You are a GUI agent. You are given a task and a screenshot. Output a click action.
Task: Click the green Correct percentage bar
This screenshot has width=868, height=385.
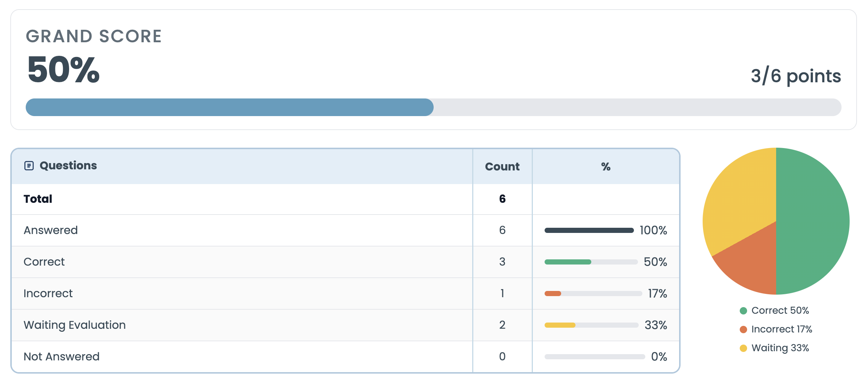pos(568,262)
